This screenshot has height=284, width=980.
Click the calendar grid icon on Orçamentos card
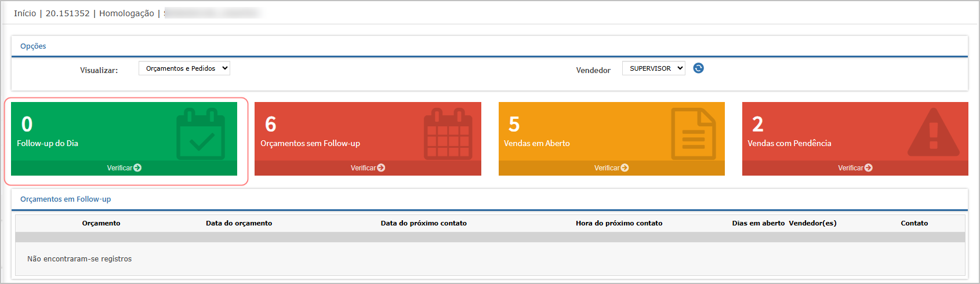[x=448, y=134]
